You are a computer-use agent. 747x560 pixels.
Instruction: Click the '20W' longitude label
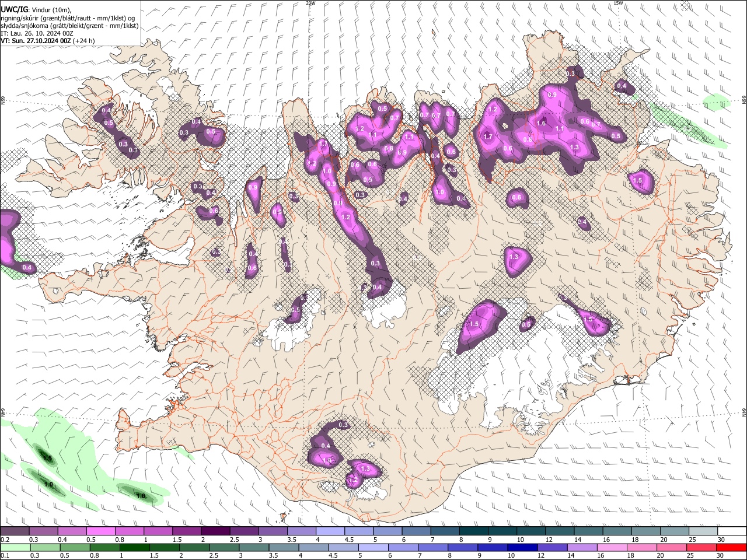tap(310, 3)
